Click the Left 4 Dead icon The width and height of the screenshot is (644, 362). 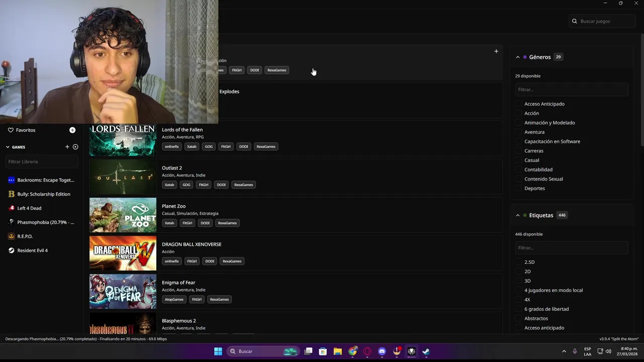12,208
